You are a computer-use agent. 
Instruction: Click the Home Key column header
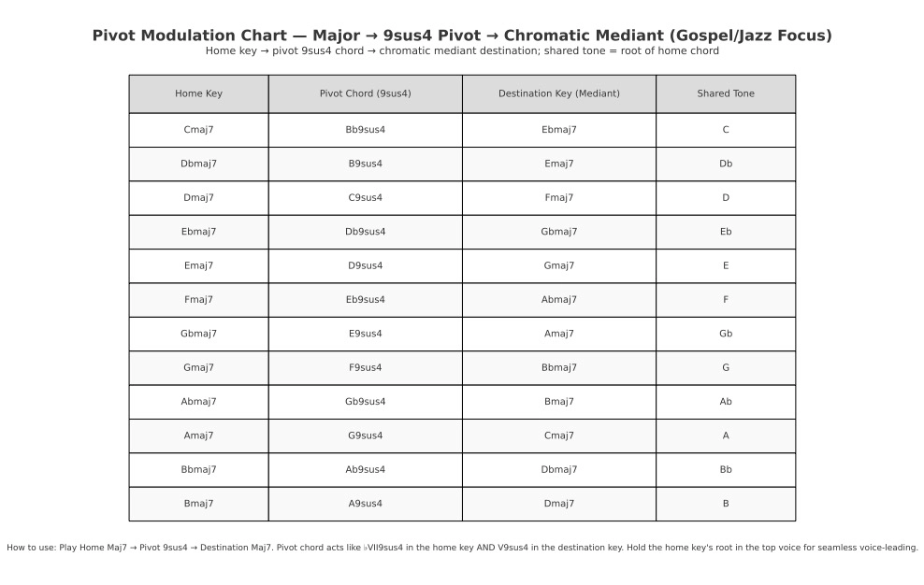(x=198, y=93)
